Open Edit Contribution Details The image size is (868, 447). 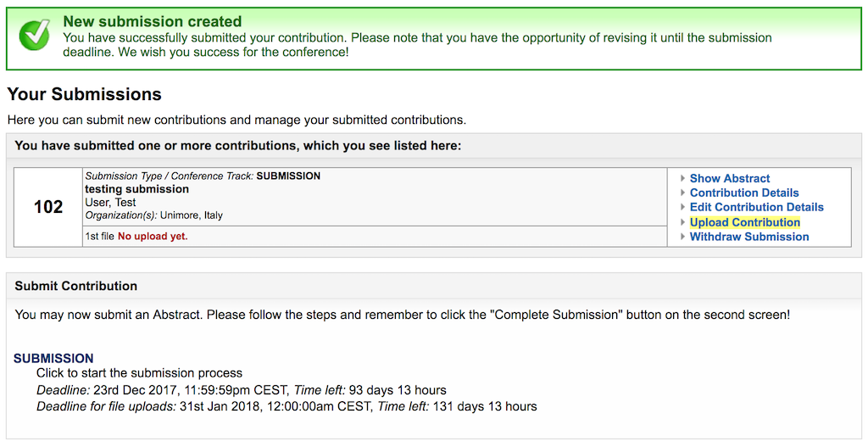click(x=757, y=207)
